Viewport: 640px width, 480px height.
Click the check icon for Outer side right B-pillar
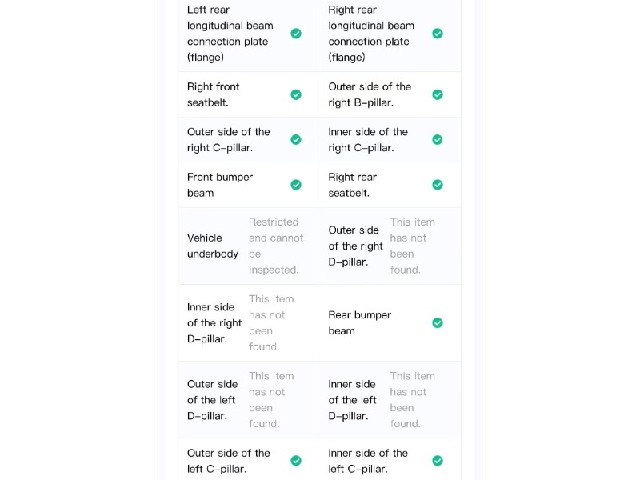coord(438,95)
